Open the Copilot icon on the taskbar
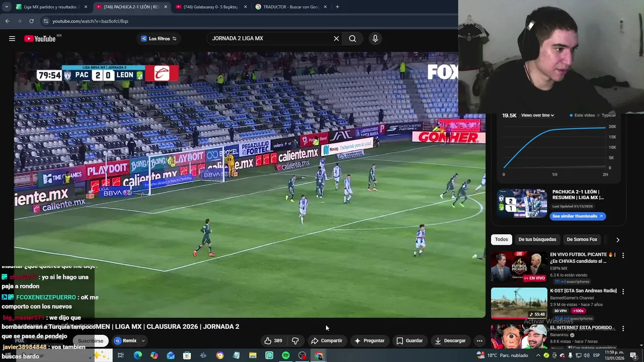The height and width of the screenshot is (362, 644). (x=154, y=355)
